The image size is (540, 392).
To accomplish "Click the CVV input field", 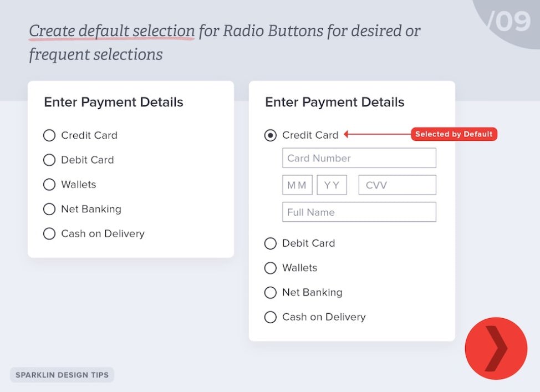I will click(x=398, y=185).
